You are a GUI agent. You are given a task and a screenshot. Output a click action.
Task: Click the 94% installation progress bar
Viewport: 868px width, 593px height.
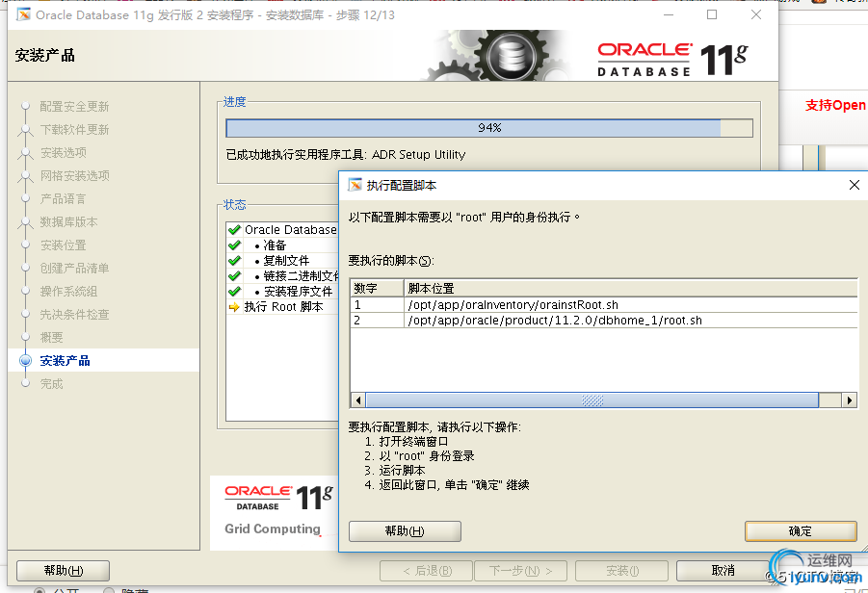pos(489,128)
